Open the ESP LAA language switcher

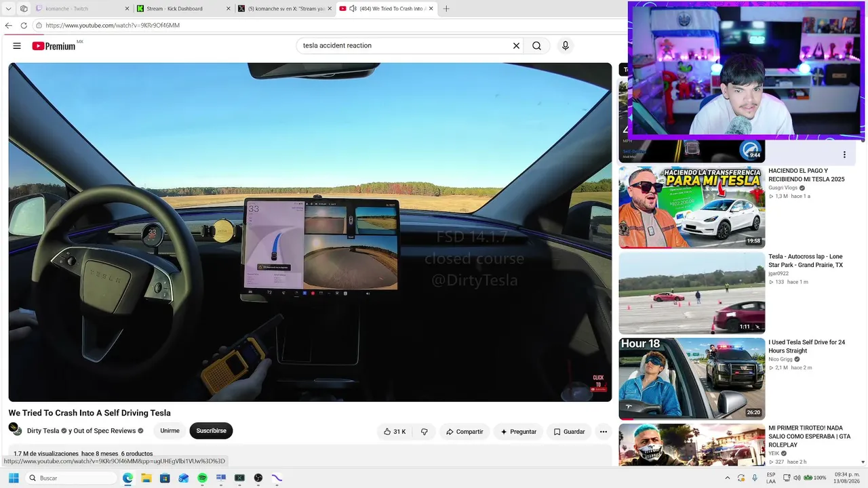point(771,478)
